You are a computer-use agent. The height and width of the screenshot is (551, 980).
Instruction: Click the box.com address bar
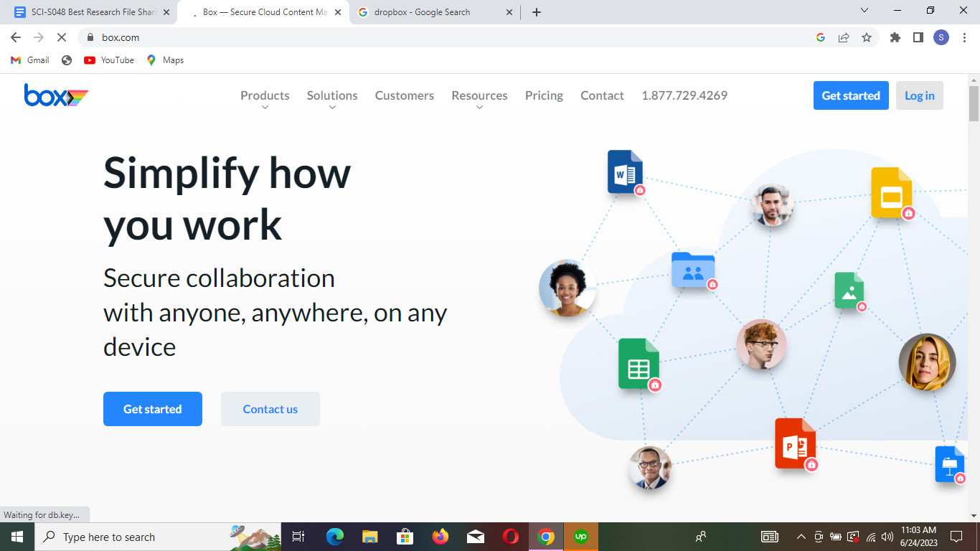click(430, 37)
